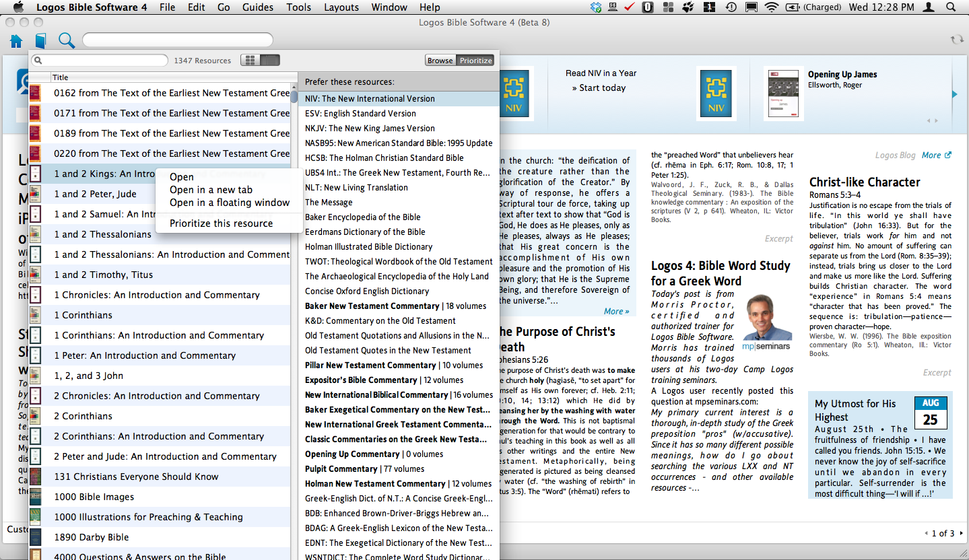Open Logos 4: Bible Word Study headline
This screenshot has height=560, width=969.
[721, 273]
